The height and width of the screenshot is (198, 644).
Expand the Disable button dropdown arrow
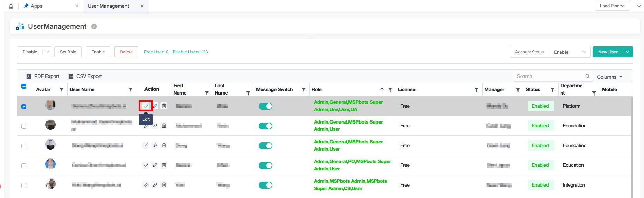point(47,52)
